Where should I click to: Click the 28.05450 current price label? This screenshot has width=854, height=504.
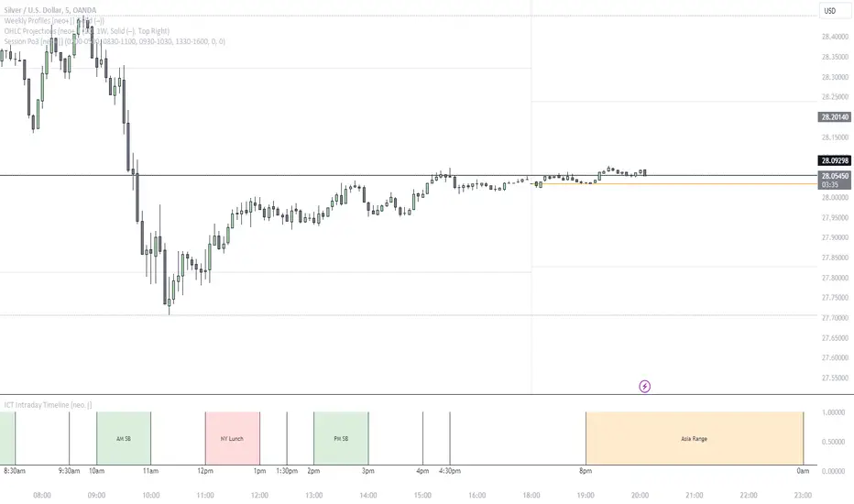[834, 176]
